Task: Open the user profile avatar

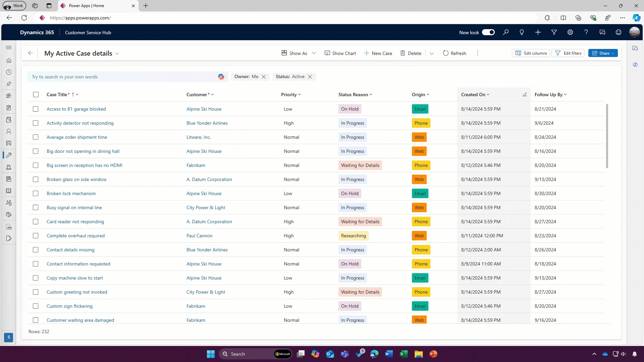Action: coord(634,32)
